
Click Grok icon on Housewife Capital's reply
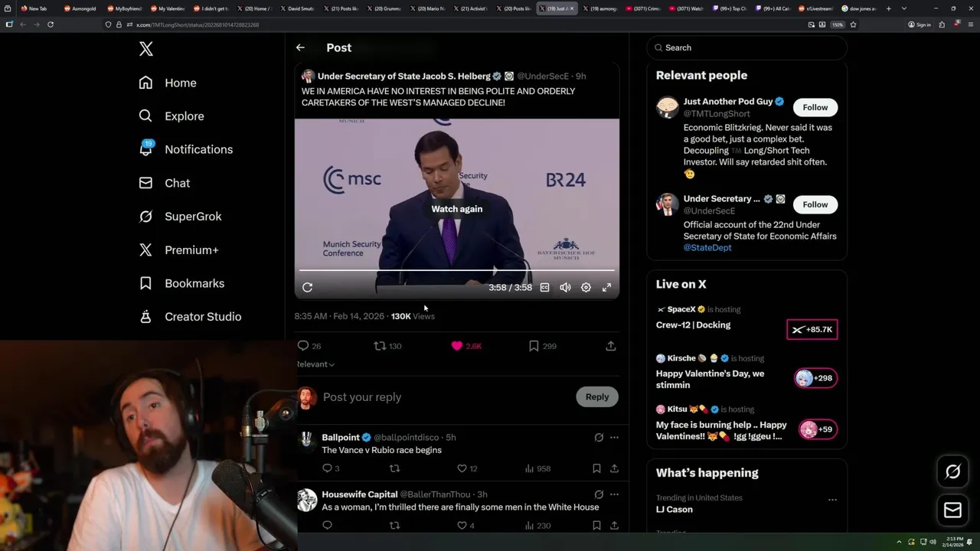(x=599, y=494)
